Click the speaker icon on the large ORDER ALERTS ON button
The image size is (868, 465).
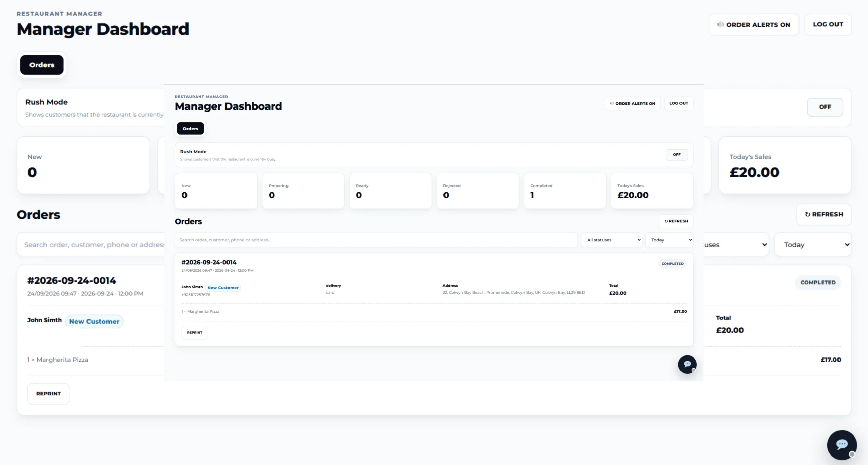[721, 24]
